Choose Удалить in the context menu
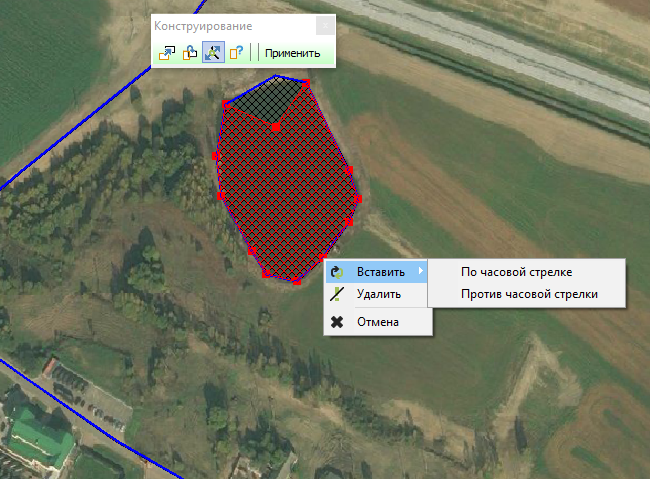This screenshot has width=650, height=479. point(376,294)
